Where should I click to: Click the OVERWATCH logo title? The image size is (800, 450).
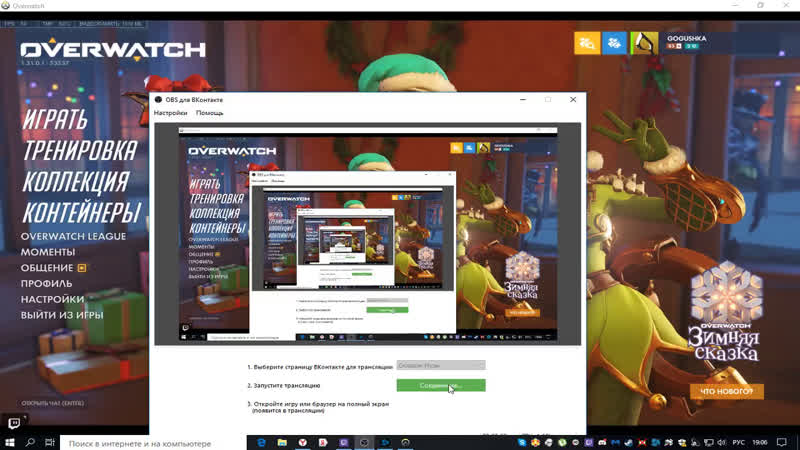[113, 50]
